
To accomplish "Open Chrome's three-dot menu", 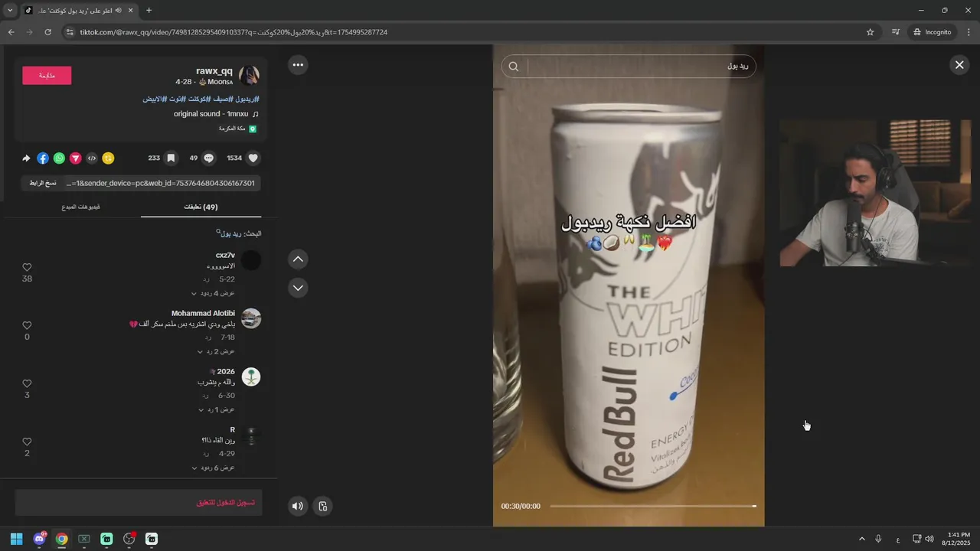I will [x=969, y=32].
